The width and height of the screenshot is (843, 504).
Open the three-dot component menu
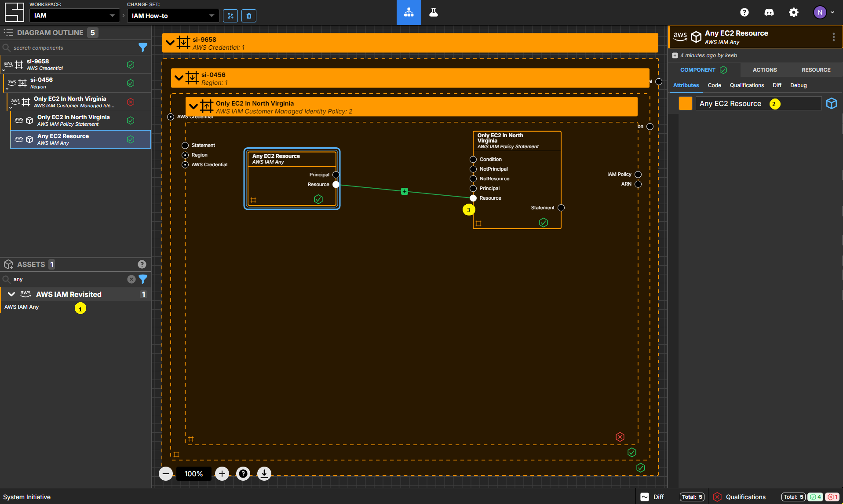pos(833,37)
